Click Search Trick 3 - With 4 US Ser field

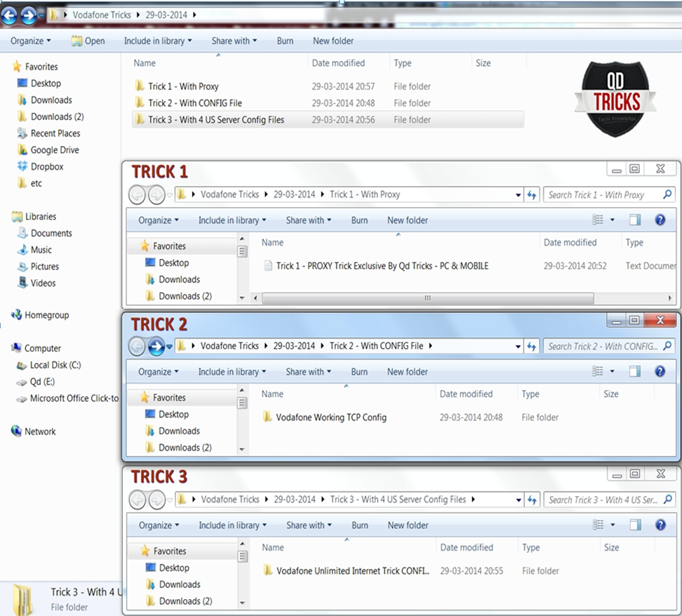(609, 500)
